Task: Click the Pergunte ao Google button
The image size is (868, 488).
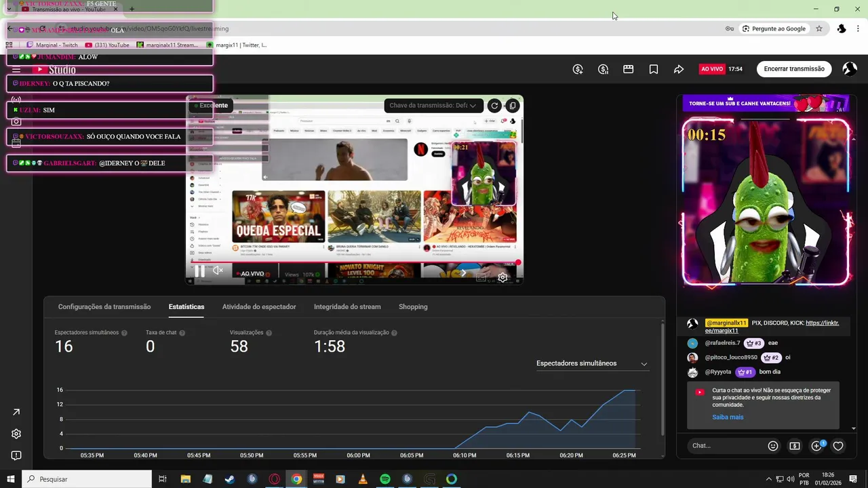Action: (x=774, y=28)
